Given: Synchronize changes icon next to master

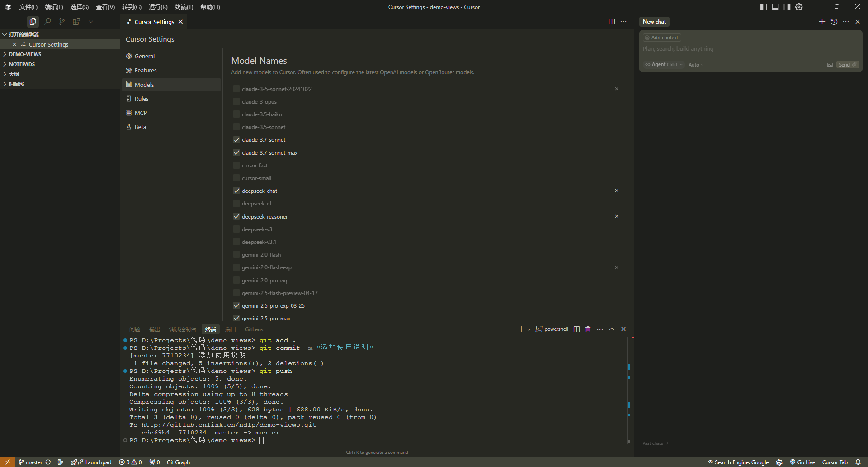Looking at the screenshot, I should point(48,462).
